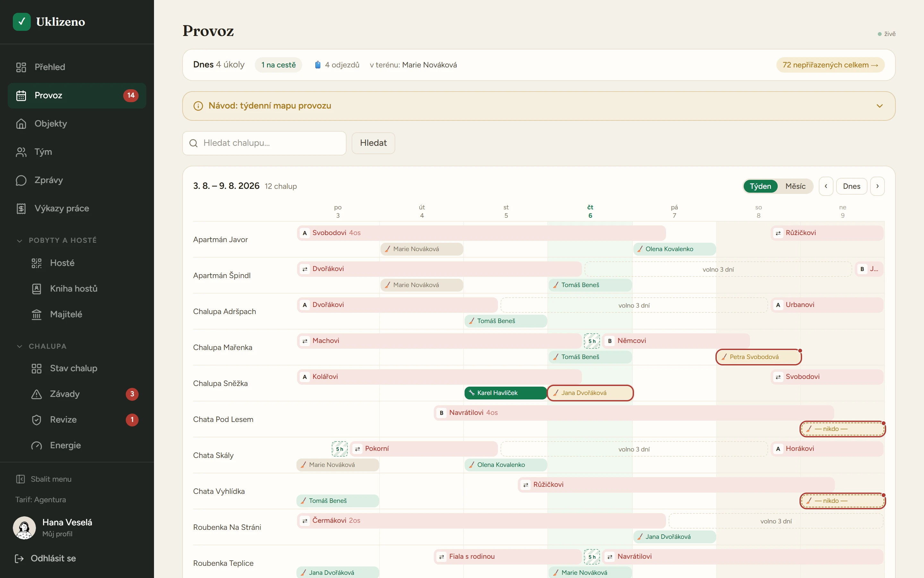Screen dimensions: 924x578
Task: Switch the calendar to Měsíc view
Action: tap(795, 186)
